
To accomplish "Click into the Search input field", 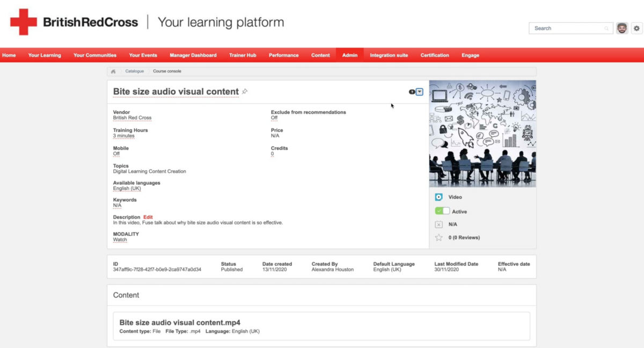I will (x=569, y=28).
